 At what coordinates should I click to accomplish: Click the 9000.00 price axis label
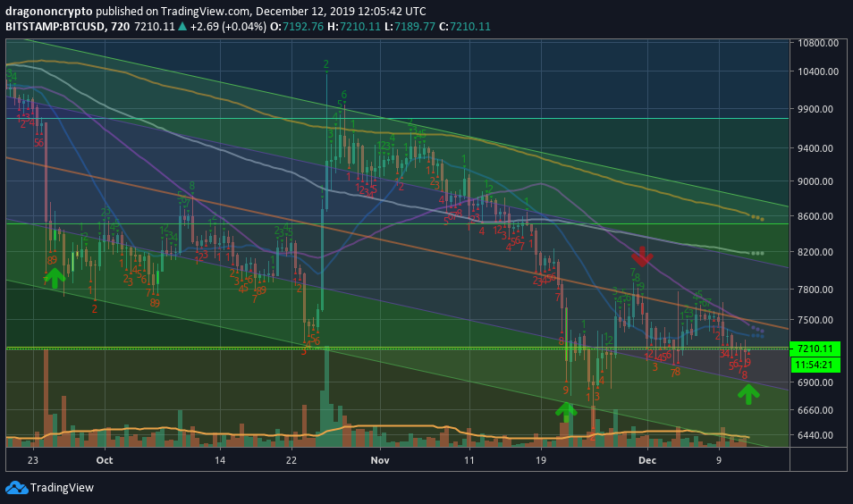pyautogui.click(x=815, y=181)
